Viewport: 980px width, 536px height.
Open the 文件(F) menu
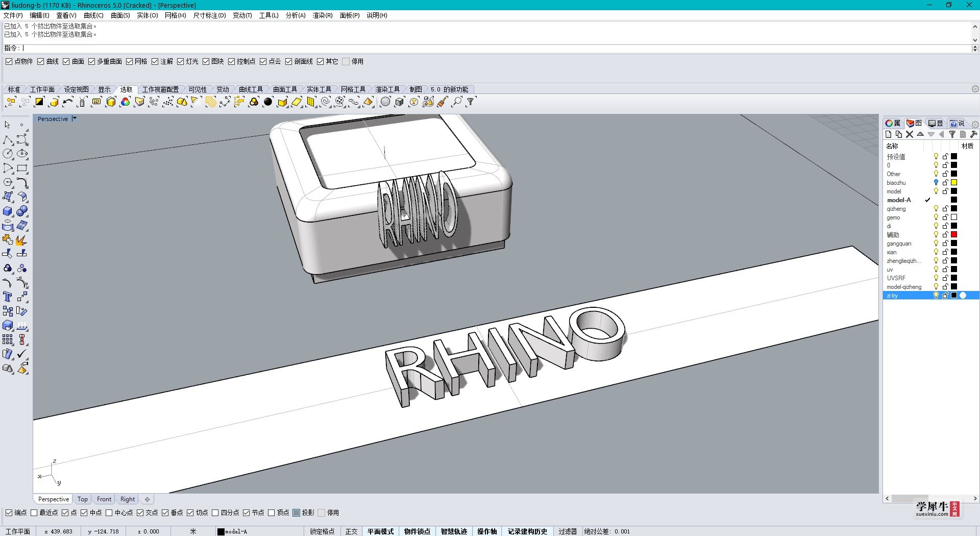[x=13, y=15]
